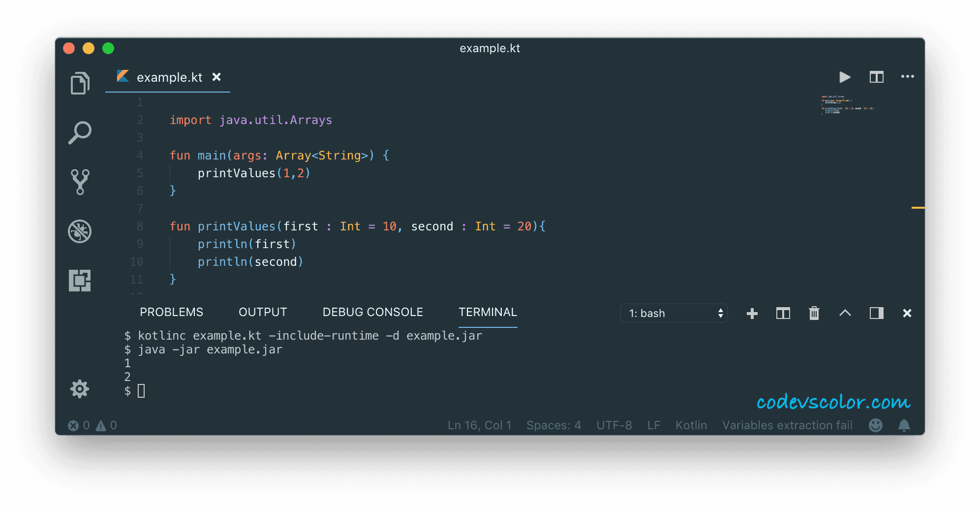Switch to the DEBUG CONSOLE tab
980x508 pixels.
[372, 312]
